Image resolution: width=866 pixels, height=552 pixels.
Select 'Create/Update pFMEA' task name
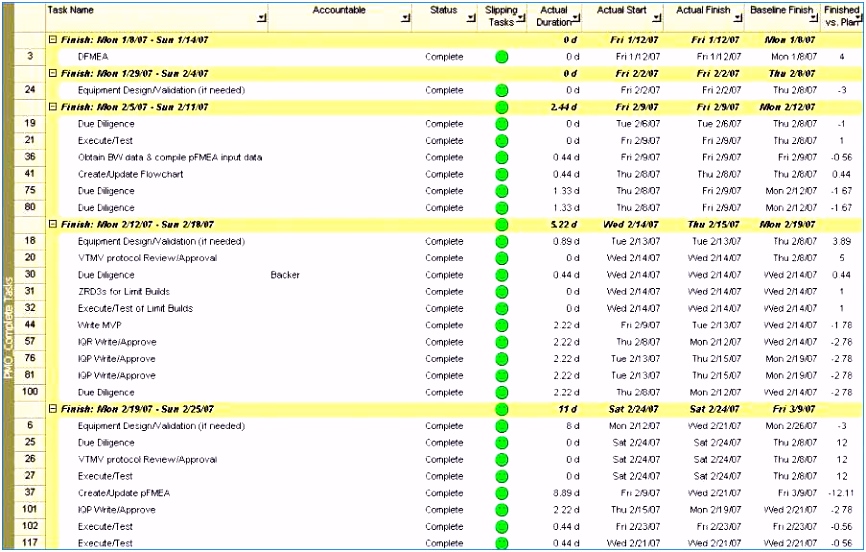[124, 493]
